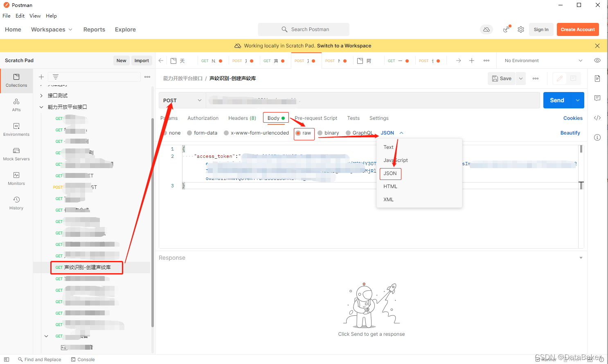Open the Collections sidebar panel
This screenshot has height=364, width=608.
coord(16,81)
